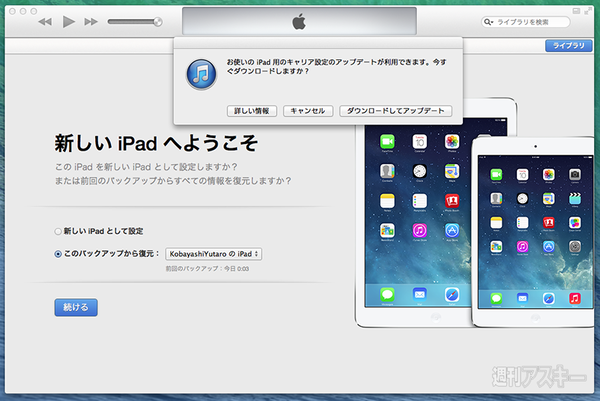Open KobayashiYutaro の iPad backup dropdown
Image resolution: width=600 pixels, height=401 pixels.
click(214, 254)
